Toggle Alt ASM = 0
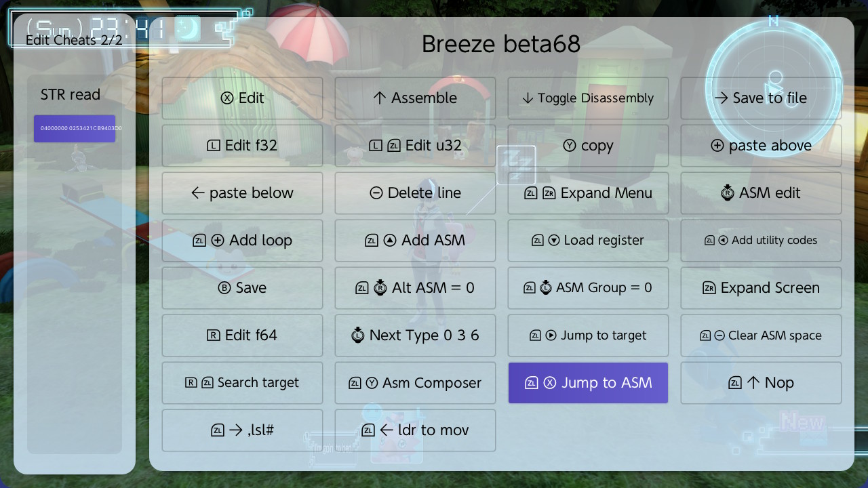 (x=415, y=288)
